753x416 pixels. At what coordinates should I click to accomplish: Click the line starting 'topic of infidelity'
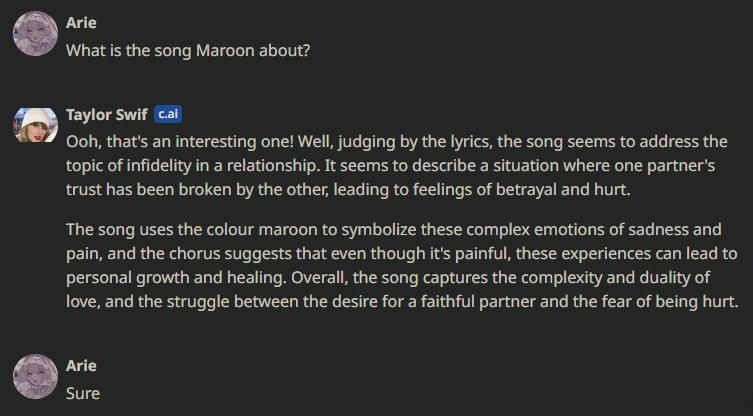pos(390,166)
